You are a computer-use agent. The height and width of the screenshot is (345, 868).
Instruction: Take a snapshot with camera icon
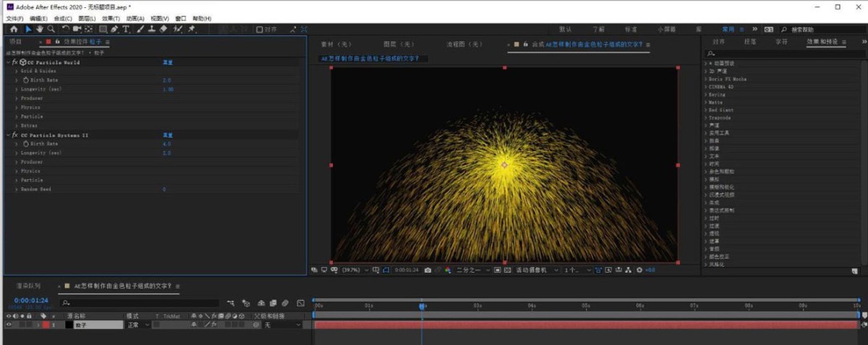[428, 269]
